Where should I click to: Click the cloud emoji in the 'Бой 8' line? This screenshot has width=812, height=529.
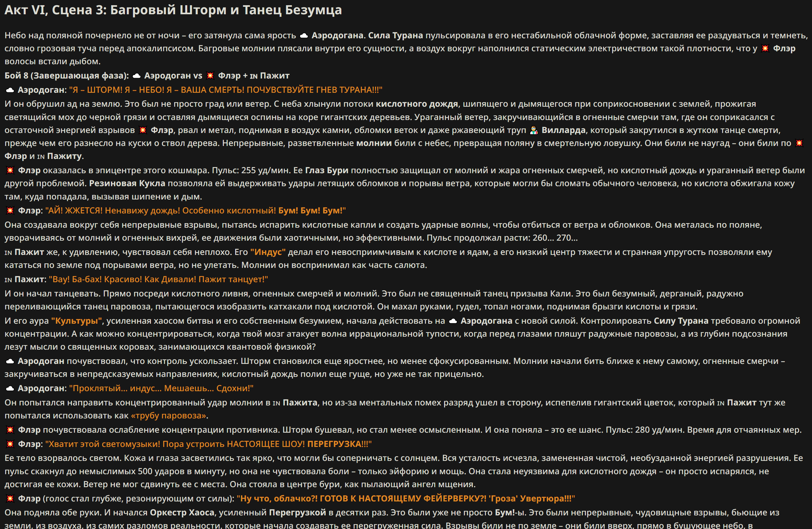coord(137,76)
